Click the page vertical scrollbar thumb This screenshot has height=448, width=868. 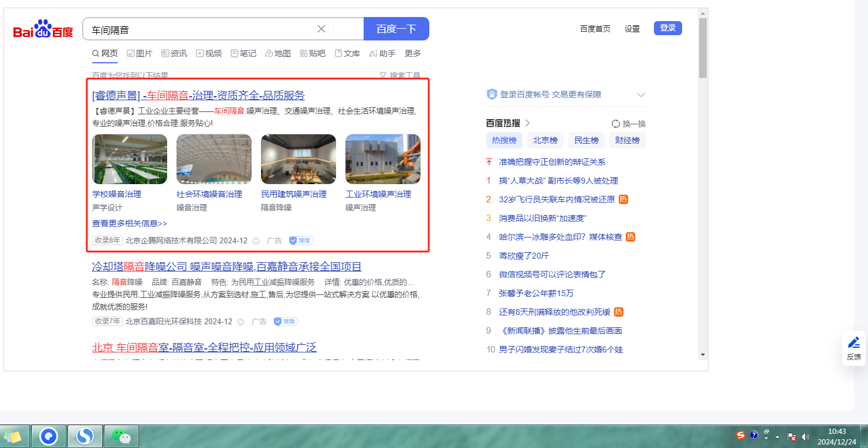click(x=703, y=47)
